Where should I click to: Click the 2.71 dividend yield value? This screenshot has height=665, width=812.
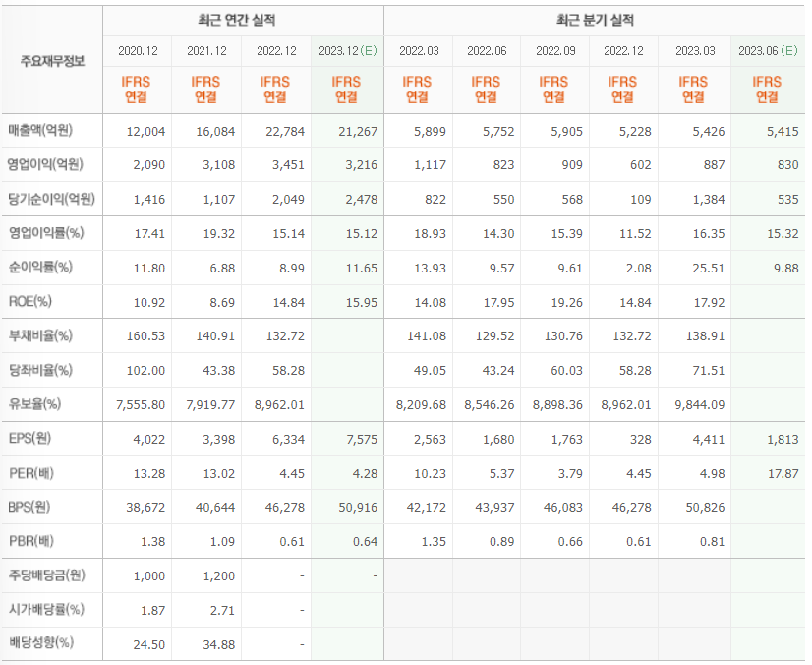tap(222, 611)
